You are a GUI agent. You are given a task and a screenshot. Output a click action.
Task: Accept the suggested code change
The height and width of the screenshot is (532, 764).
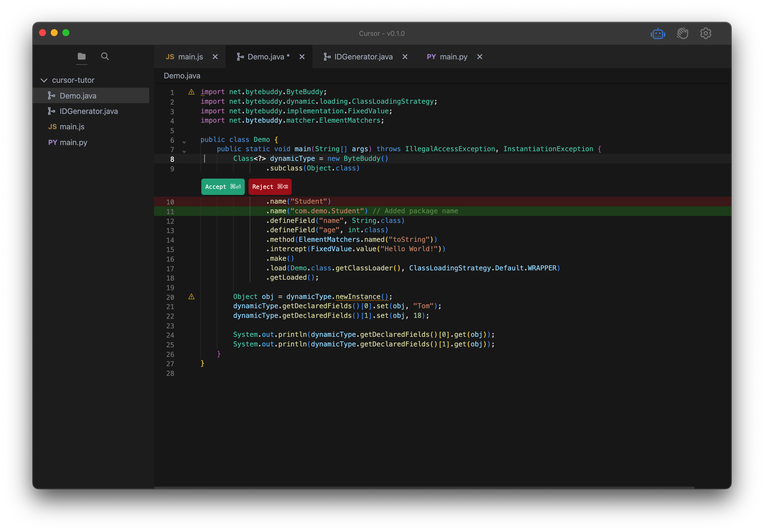click(x=223, y=187)
